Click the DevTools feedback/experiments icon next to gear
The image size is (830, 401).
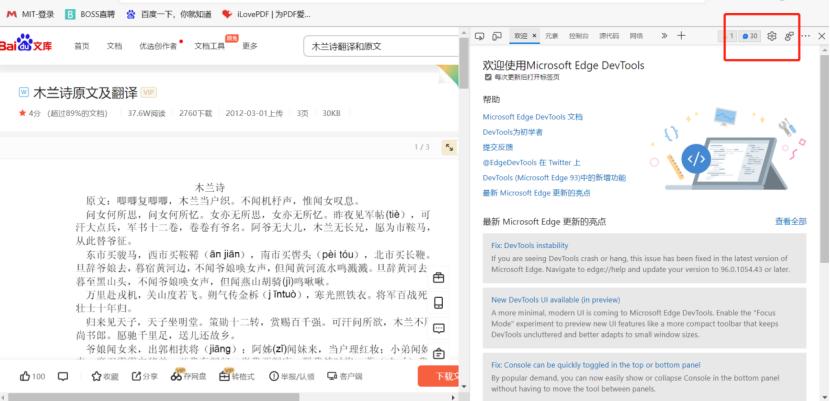[x=789, y=36]
